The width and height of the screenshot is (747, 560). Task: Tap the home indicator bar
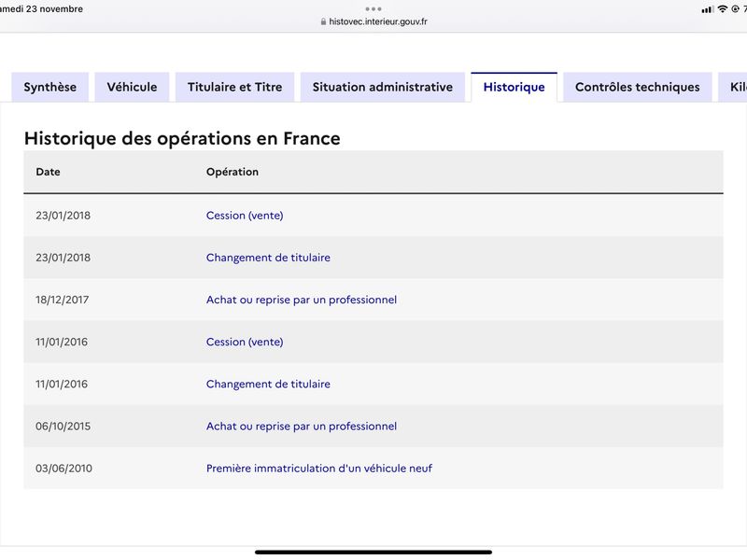click(373, 553)
